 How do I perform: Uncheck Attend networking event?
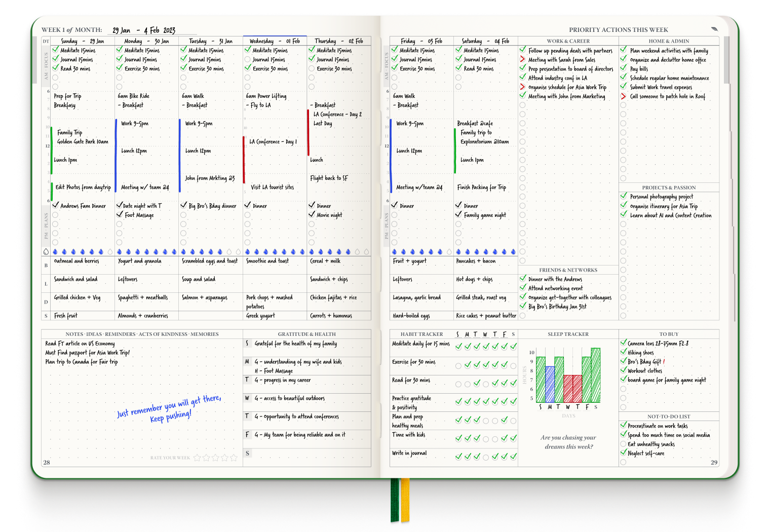click(522, 288)
